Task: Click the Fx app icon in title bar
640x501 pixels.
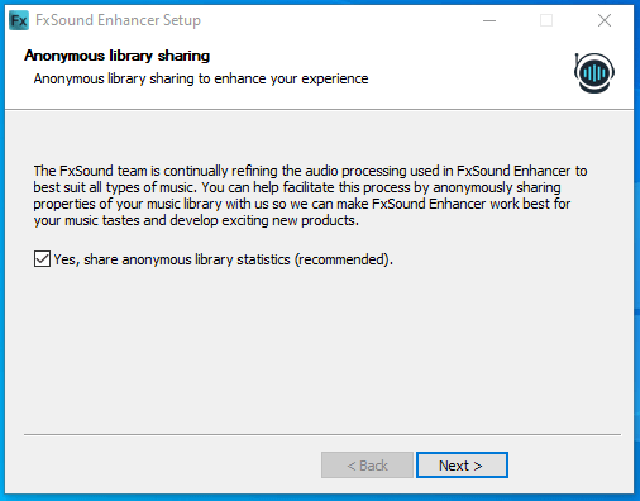Action: coord(18,20)
